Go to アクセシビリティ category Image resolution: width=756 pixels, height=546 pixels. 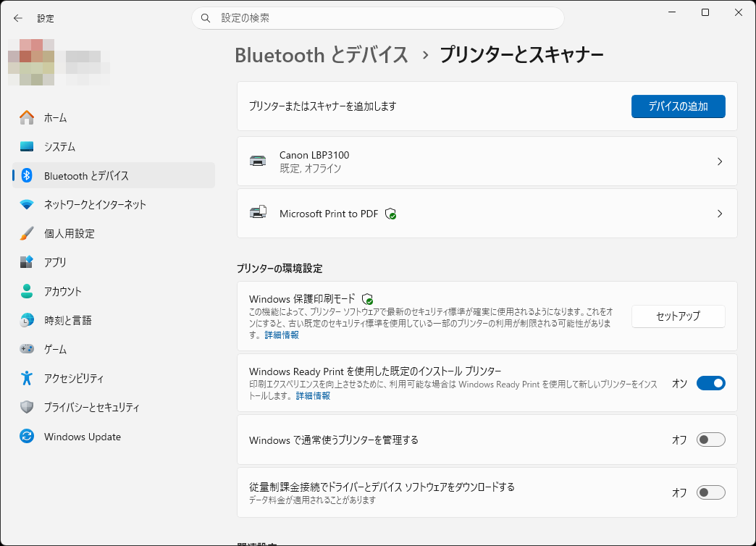click(113, 378)
